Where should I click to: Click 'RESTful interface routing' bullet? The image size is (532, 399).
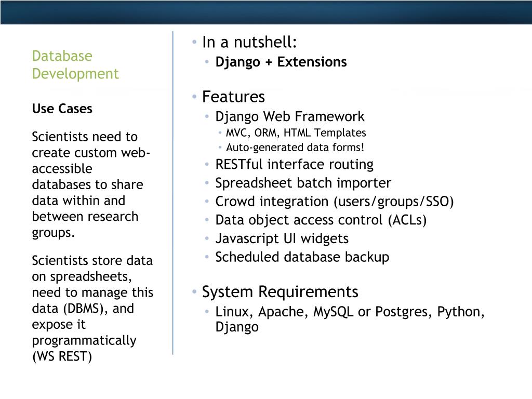point(294,164)
